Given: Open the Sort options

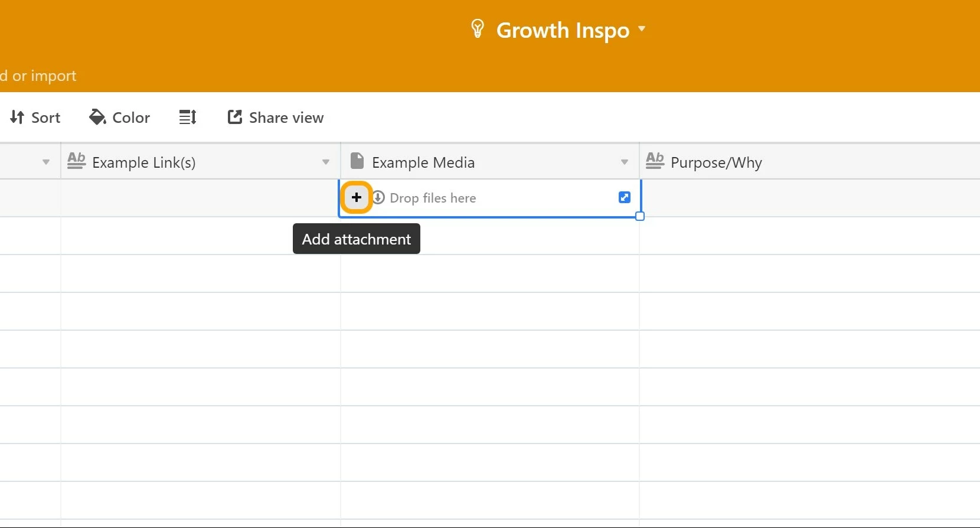Looking at the screenshot, I should (35, 118).
